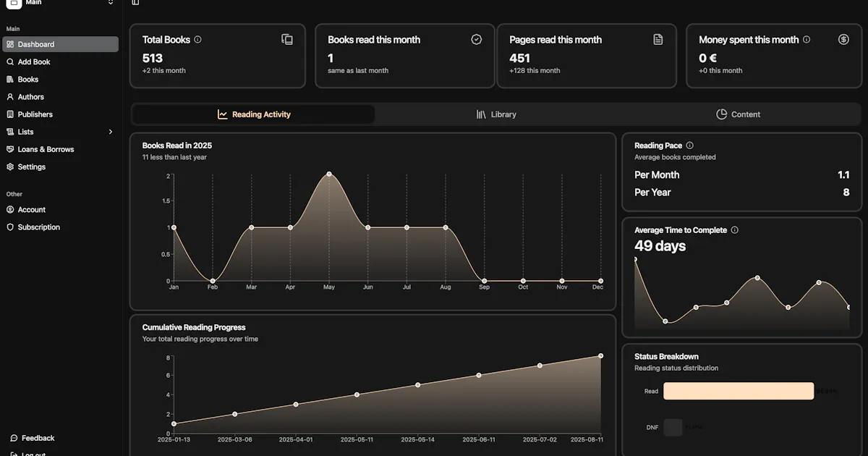The height and width of the screenshot is (456, 868).
Task: Click the 2025-01-13 cumulative progress point
Action: [x=174, y=424]
